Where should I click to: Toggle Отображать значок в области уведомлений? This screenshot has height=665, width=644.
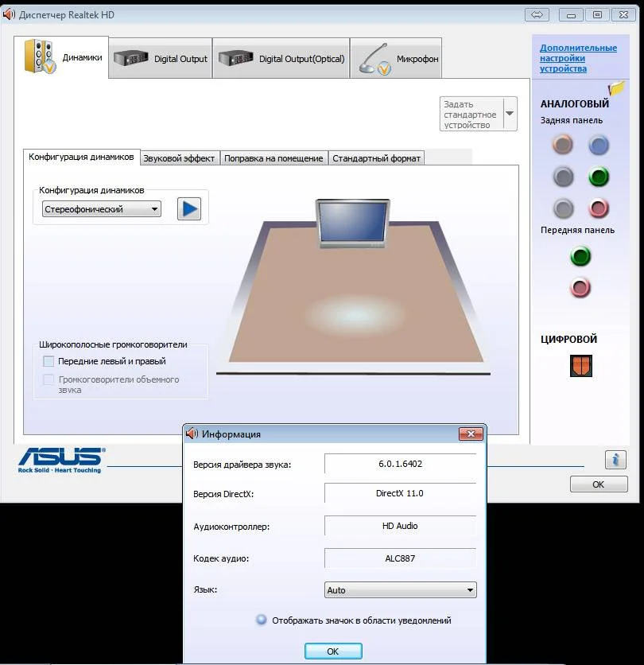click(262, 620)
